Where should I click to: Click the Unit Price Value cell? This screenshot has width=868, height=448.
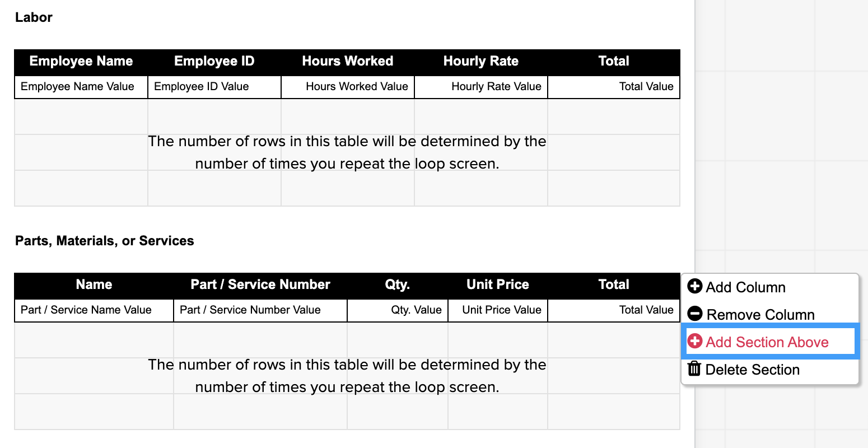coord(498,310)
